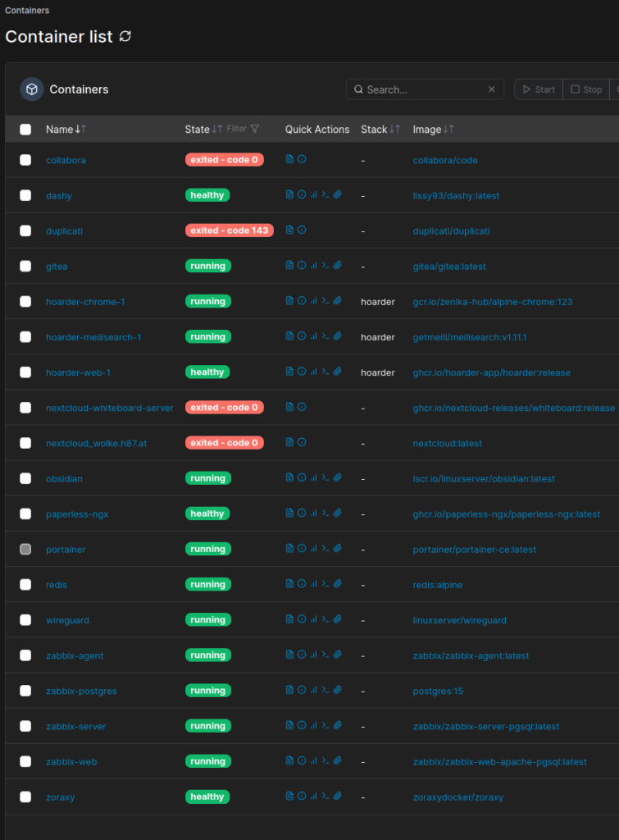Open the nextcloud:latest image link
This screenshot has height=840, width=619.
click(447, 444)
